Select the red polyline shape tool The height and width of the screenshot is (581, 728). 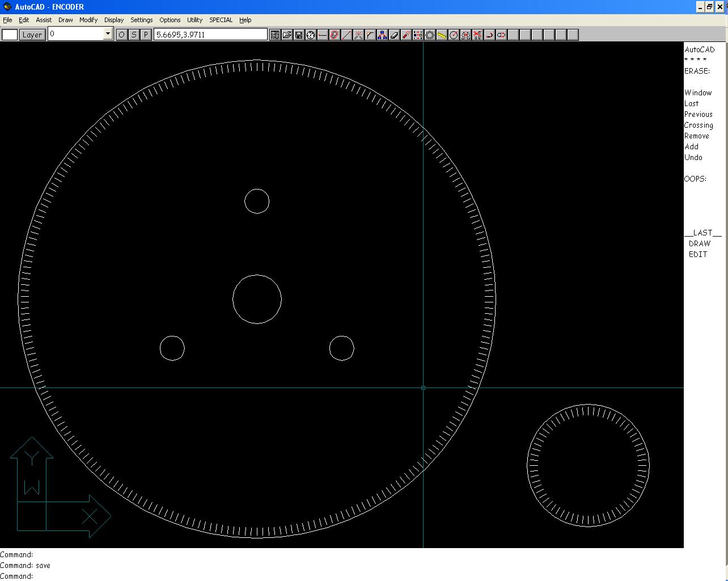pos(335,35)
